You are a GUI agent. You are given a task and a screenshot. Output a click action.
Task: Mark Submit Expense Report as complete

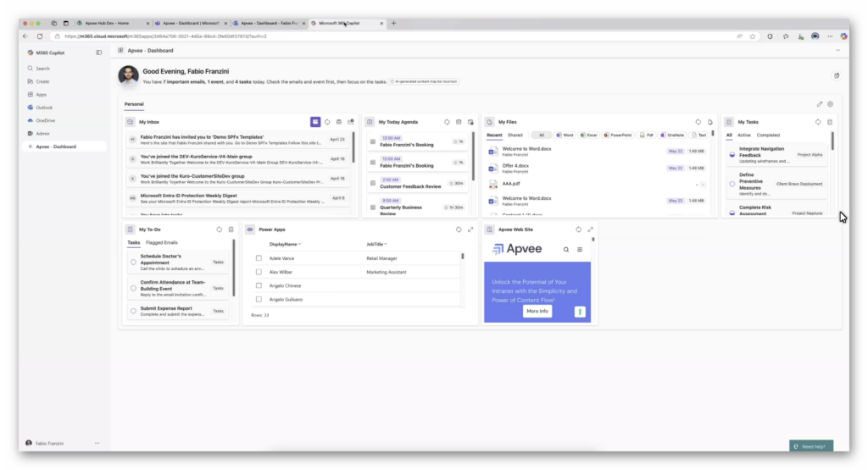click(x=133, y=311)
